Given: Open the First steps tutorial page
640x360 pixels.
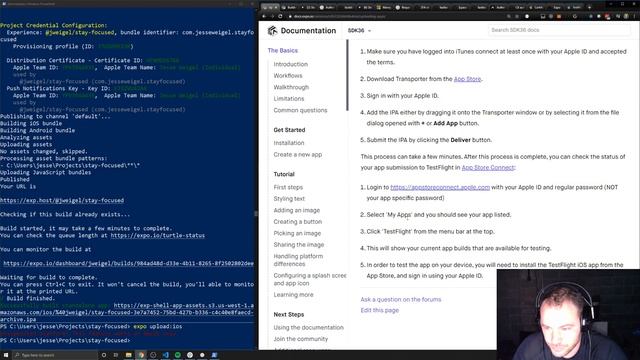Looking at the screenshot, I should [x=288, y=187].
